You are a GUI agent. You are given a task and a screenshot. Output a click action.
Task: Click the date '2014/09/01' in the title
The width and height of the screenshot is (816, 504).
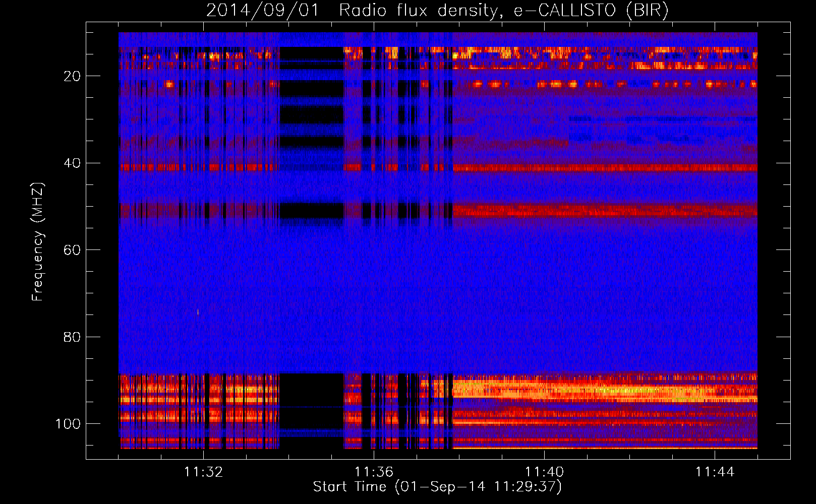(x=263, y=11)
